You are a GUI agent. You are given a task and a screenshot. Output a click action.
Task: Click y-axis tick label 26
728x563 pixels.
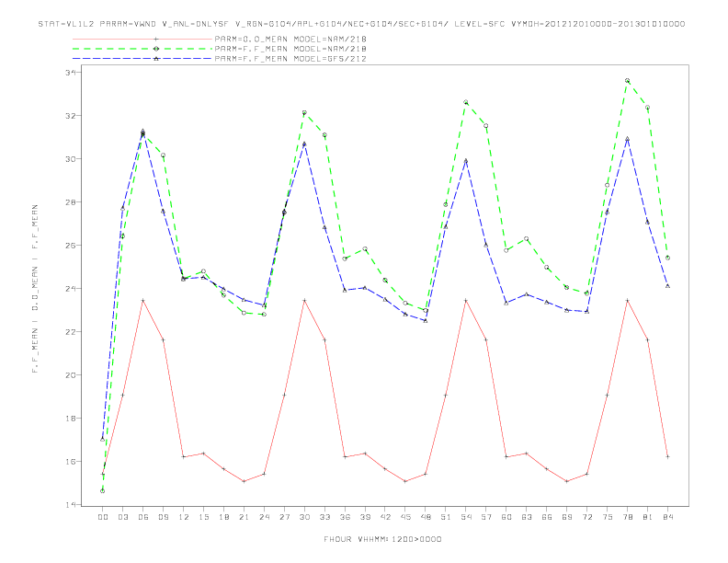(x=72, y=246)
